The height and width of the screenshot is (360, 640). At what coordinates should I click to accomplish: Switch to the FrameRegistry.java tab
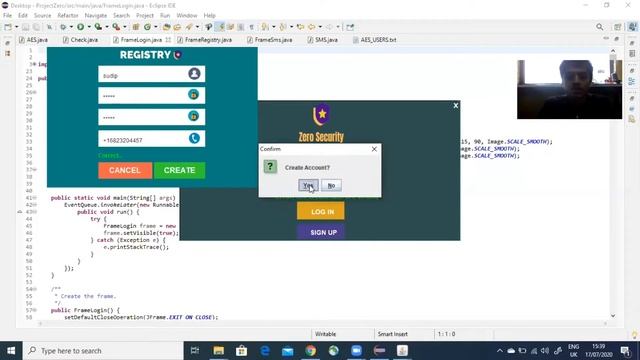click(x=204, y=40)
